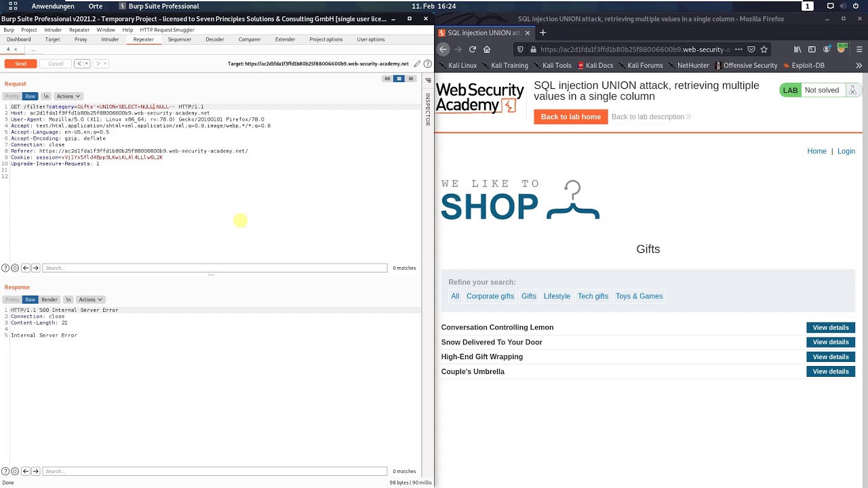Image resolution: width=868 pixels, height=488 pixels.
Task: Switch layout to combined single view
Action: (x=411, y=79)
